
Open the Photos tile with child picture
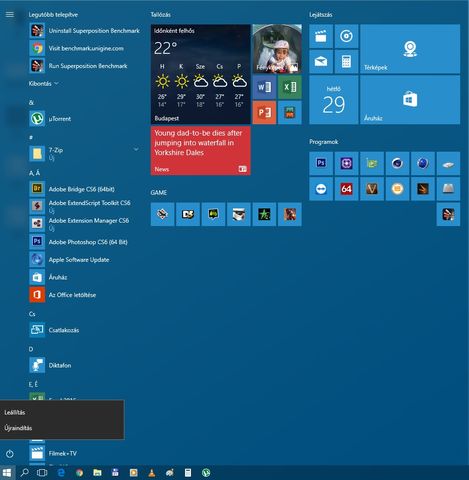coord(277,49)
